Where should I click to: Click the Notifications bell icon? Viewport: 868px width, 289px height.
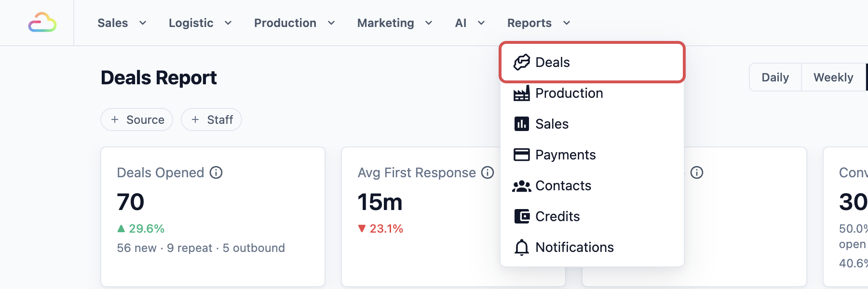(521, 247)
